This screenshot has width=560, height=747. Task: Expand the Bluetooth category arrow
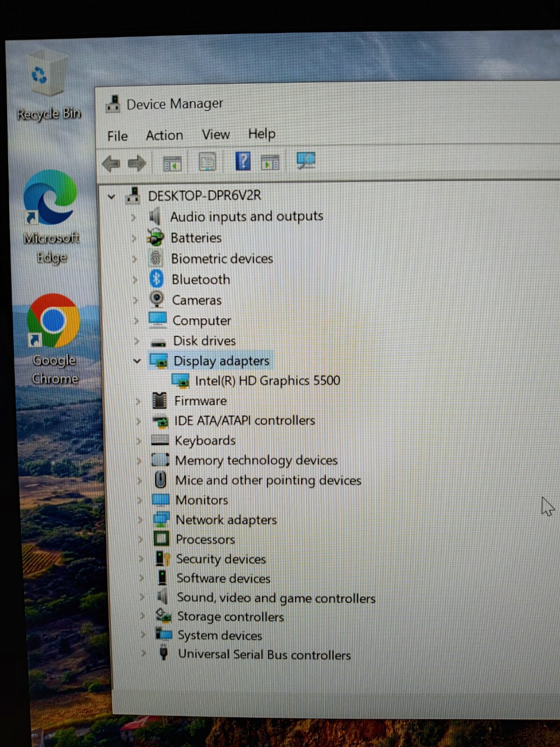point(135,280)
